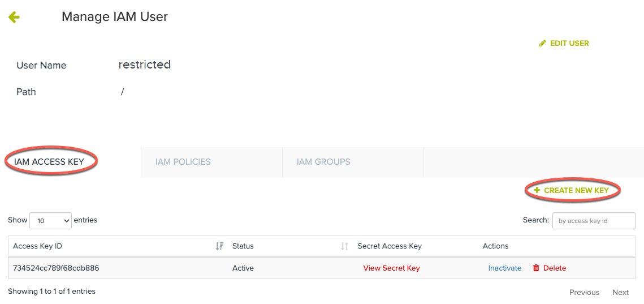
Task: Click the plus icon beside CREATE NEW KEY
Action: pyautogui.click(x=537, y=190)
